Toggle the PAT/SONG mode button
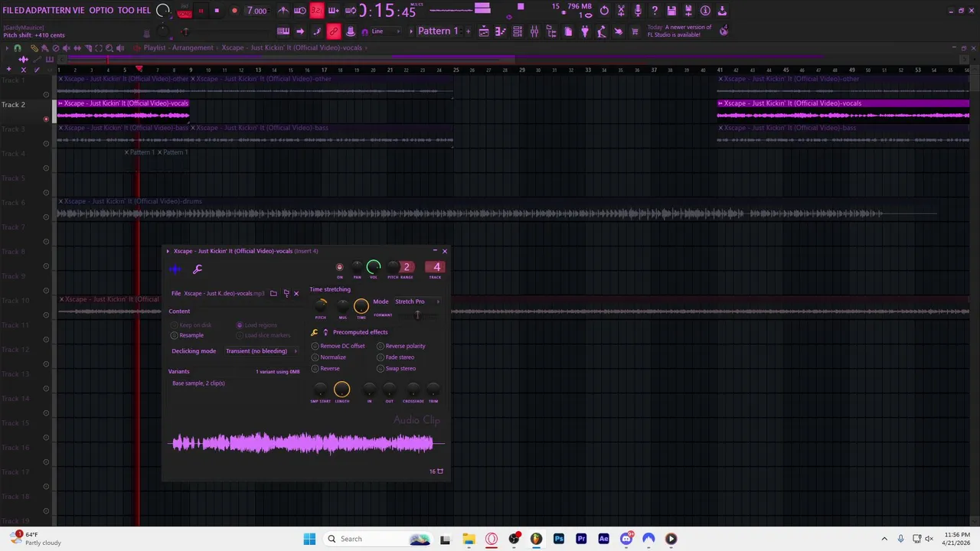This screenshot has width=980, height=551. pyautogui.click(x=185, y=11)
